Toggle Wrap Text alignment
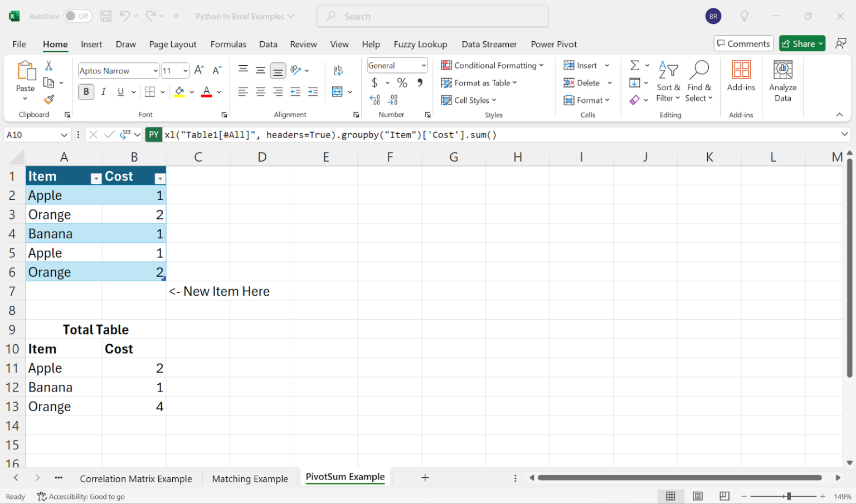 point(338,70)
